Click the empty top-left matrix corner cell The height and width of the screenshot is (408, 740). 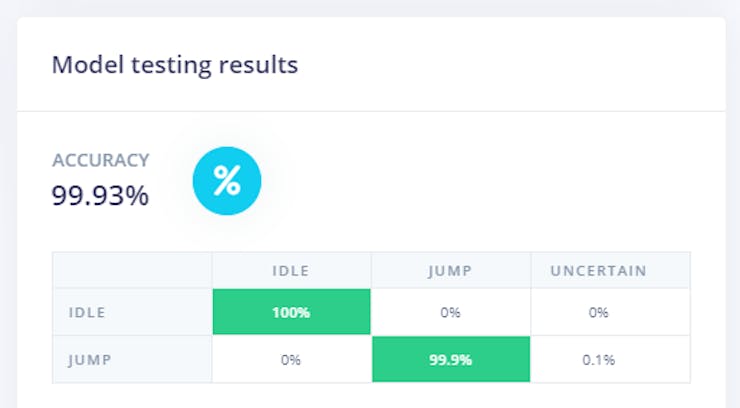132,270
